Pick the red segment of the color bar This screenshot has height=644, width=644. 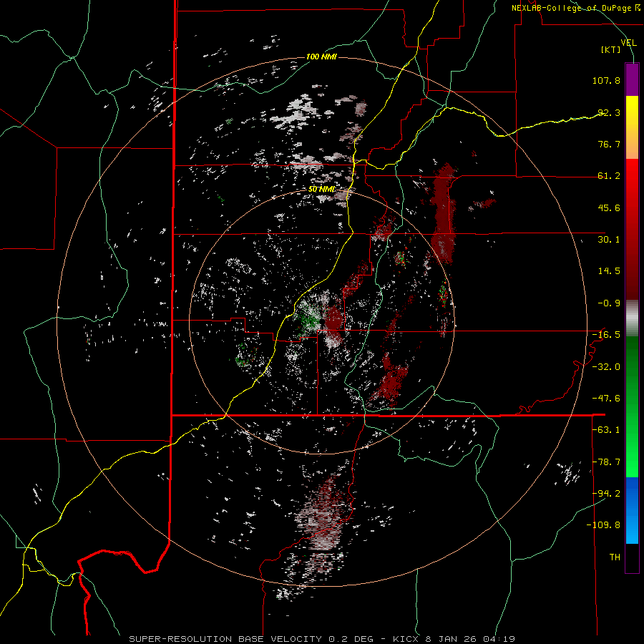[632, 229]
